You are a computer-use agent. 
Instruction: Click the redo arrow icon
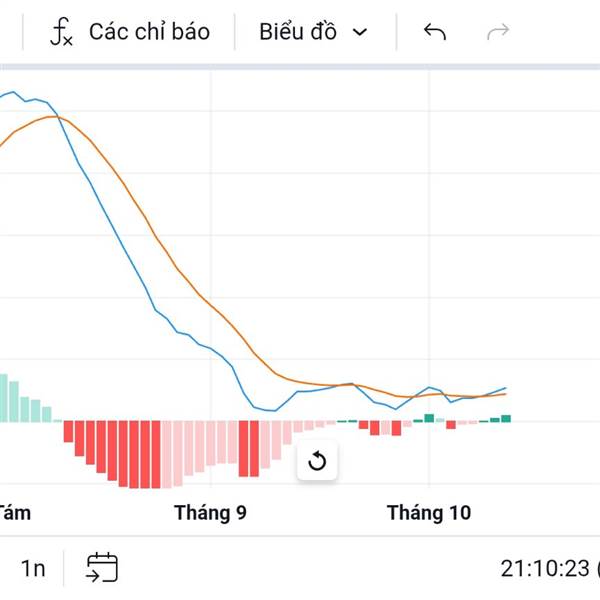[x=497, y=32]
